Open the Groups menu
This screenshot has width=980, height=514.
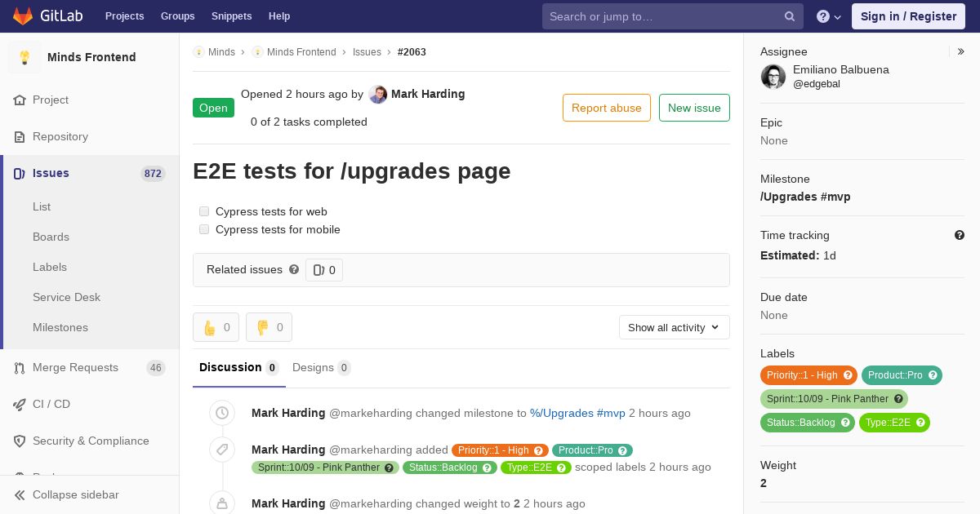[x=177, y=16]
